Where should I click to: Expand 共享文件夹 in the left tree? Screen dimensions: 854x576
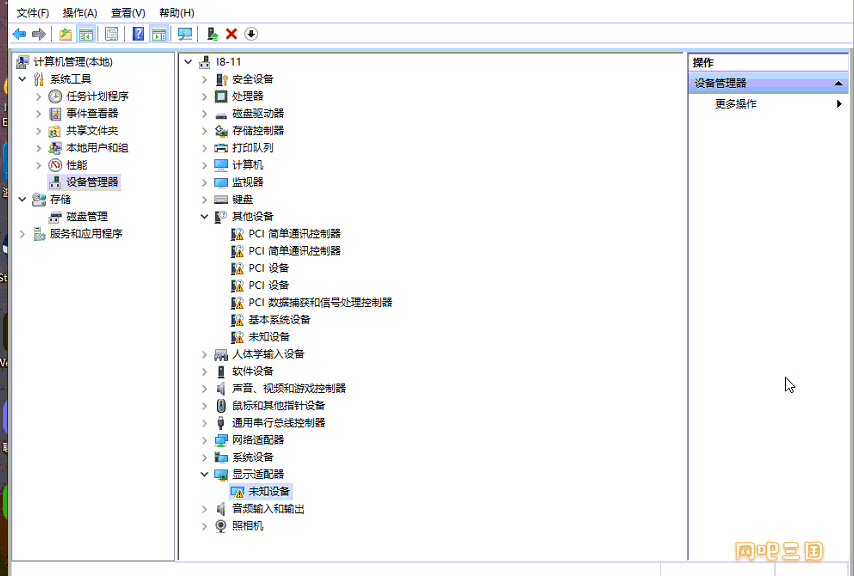coord(38,131)
